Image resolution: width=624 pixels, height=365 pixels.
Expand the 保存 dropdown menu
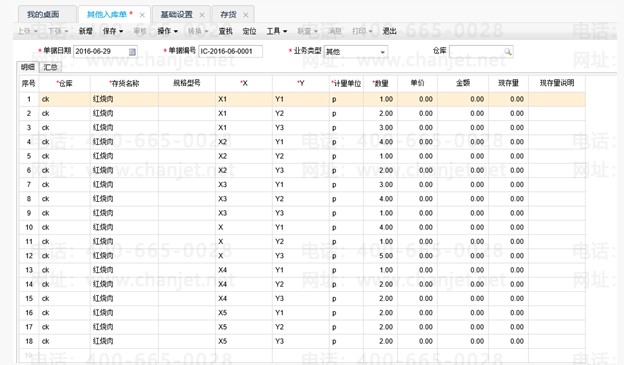pyautogui.click(x=113, y=31)
